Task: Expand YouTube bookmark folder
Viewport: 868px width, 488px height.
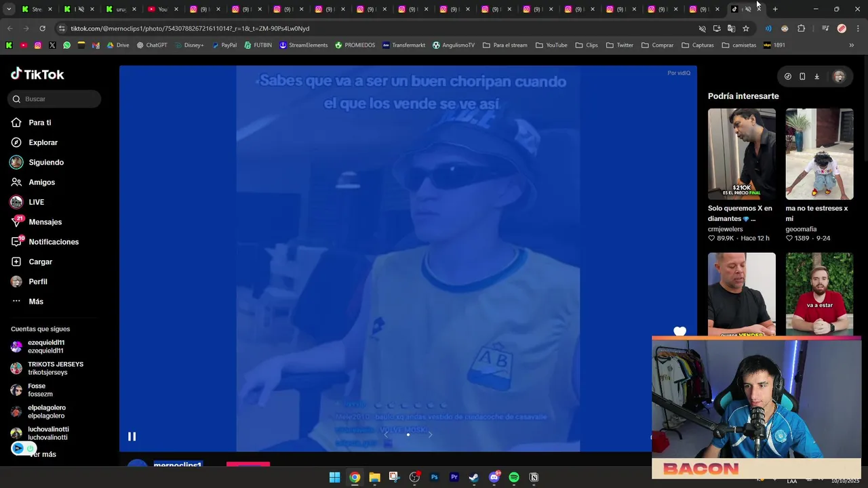Action: tap(551, 45)
